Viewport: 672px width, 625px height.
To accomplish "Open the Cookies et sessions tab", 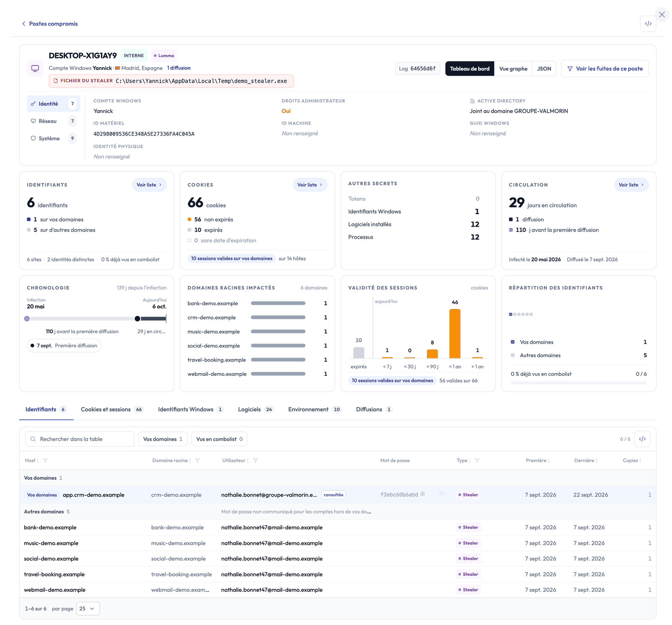I will [112, 409].
